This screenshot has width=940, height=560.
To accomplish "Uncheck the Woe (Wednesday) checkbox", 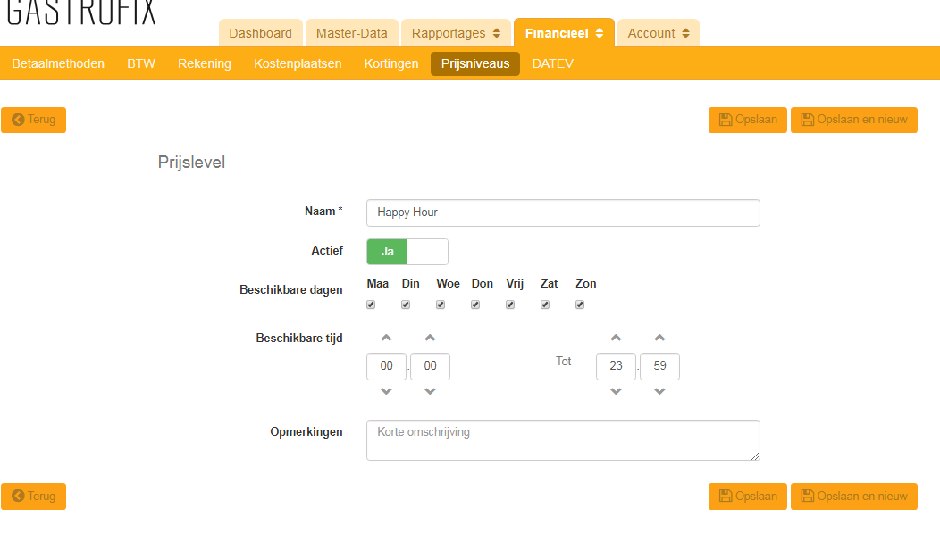I will (441, 305).
